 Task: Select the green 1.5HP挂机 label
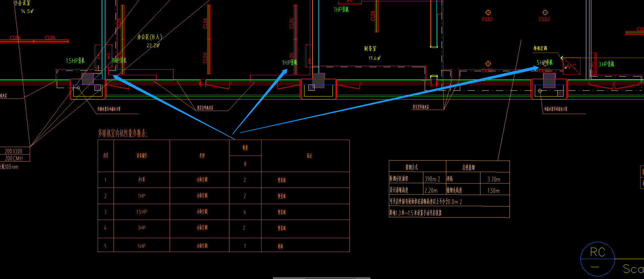(x=75, y=61)
